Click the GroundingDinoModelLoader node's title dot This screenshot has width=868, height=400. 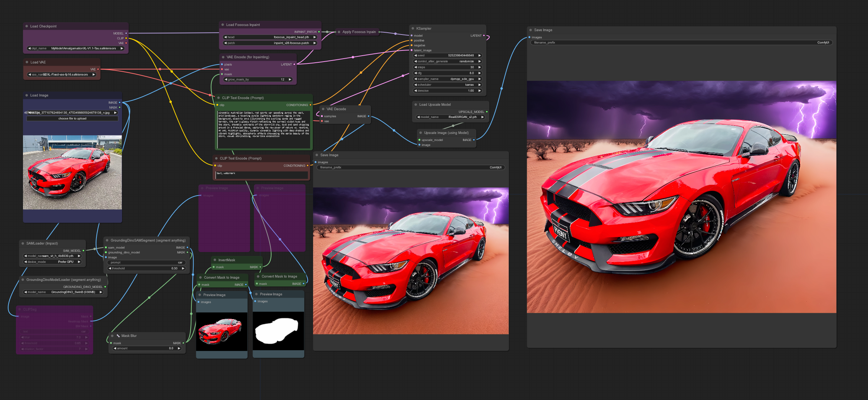coord(23,280)
